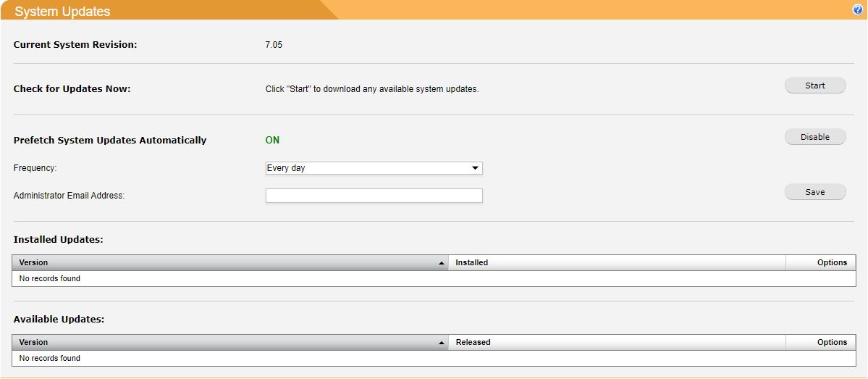
Task: Select the 7.05 revision number text
Action: 274,45
